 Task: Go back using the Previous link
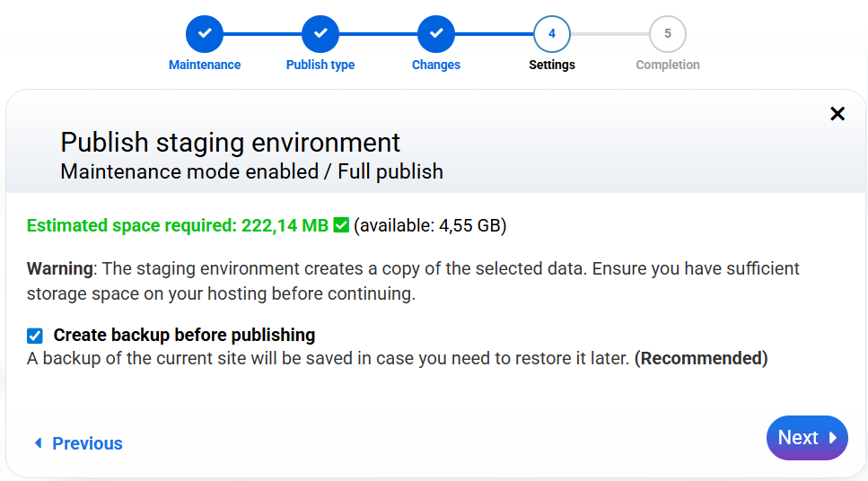[87, 443]
